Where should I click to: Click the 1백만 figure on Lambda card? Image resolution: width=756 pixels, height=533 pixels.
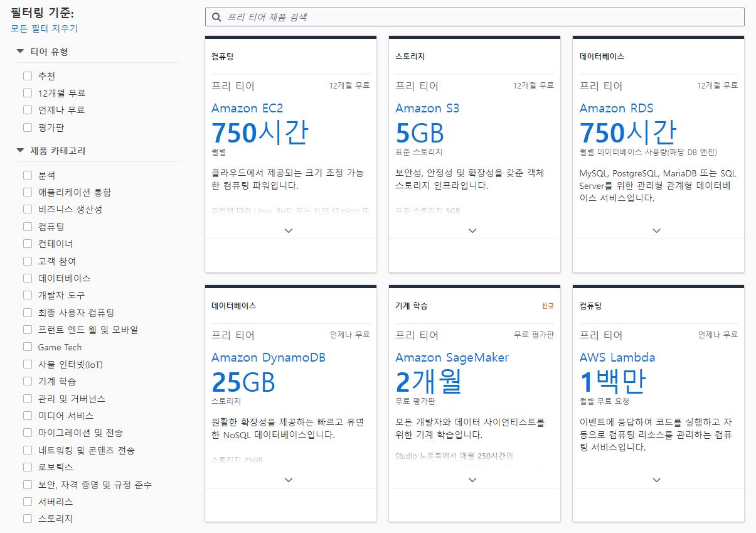(x=612, y=381)
